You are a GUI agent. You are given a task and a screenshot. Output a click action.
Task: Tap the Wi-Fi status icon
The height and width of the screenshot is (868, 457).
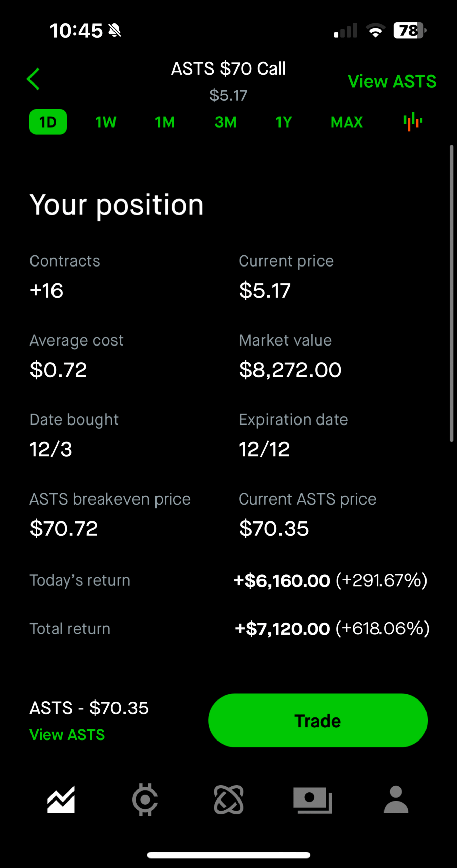click(x=375, y=31)
